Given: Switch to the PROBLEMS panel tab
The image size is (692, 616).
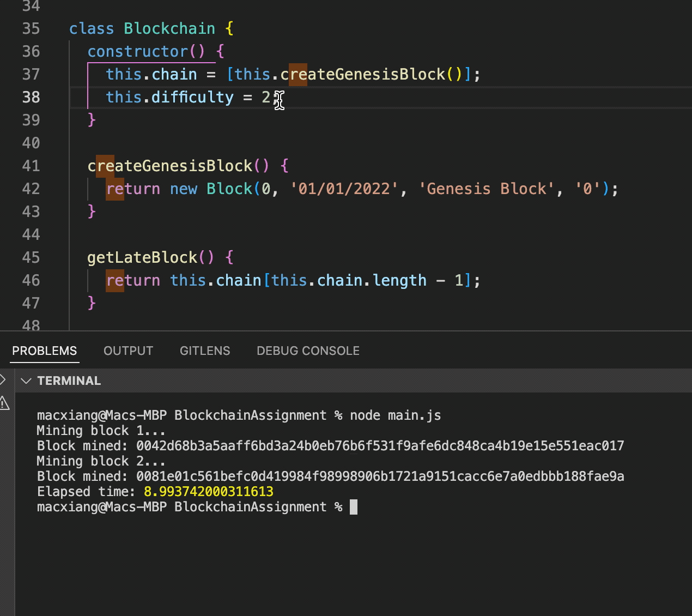Looking at the screenshot, I should [x=45, y=351].
